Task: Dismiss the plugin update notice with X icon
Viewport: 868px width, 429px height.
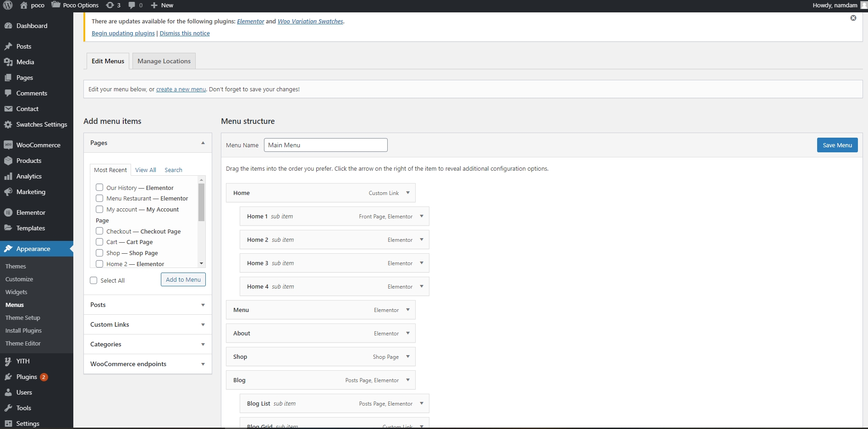Action: (853, 18)
